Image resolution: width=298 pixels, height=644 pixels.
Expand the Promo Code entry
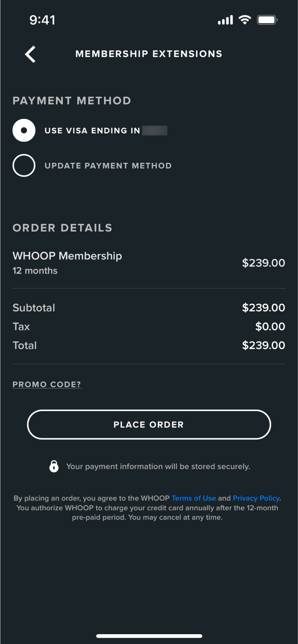[47, 384]
